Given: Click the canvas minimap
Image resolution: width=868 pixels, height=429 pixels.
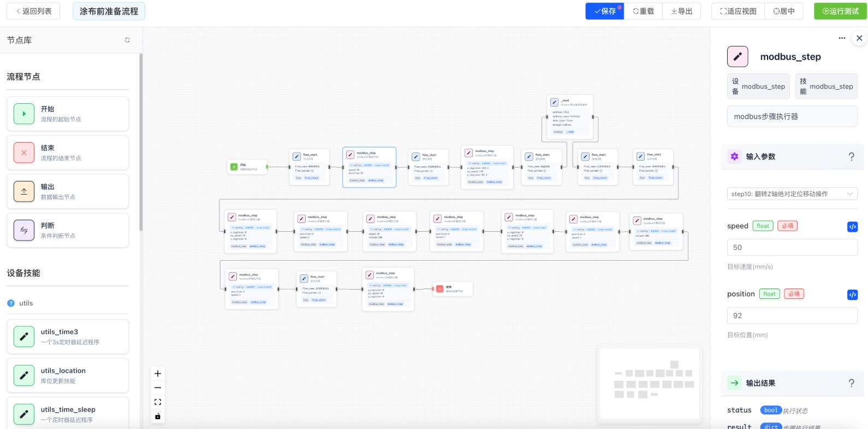Looking at the screenshot, I should (x=651, y=385).
